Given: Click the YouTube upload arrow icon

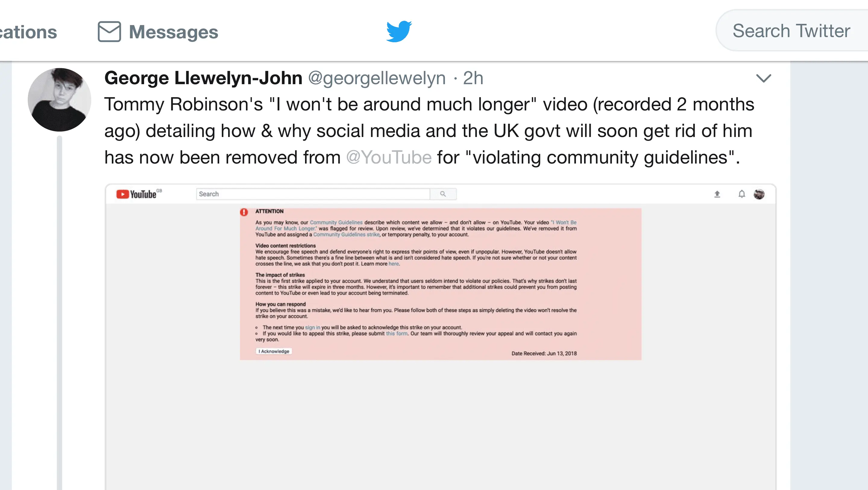Looking at the screenshot, I should coord(717,194).
